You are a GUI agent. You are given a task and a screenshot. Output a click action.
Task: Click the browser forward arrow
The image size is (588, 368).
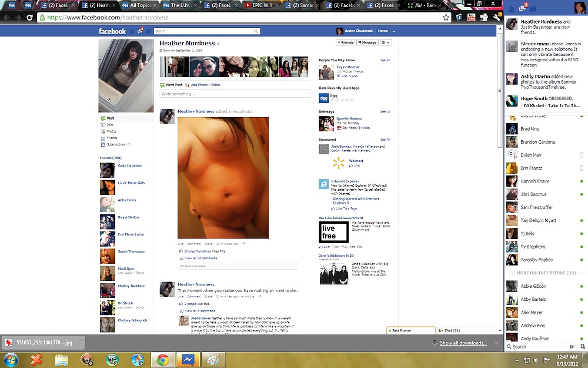(x=18, y=17)
